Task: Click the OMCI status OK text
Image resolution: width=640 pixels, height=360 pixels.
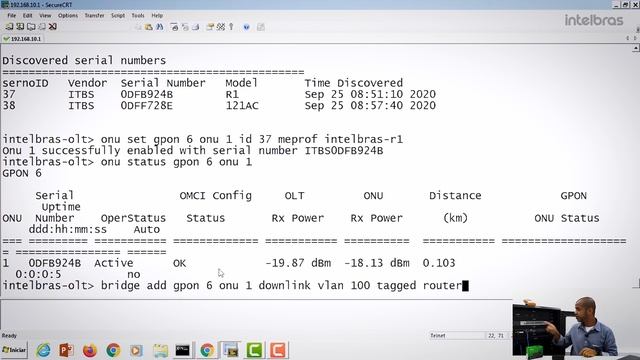Action: pyautogui.click(x=180, y=263)
